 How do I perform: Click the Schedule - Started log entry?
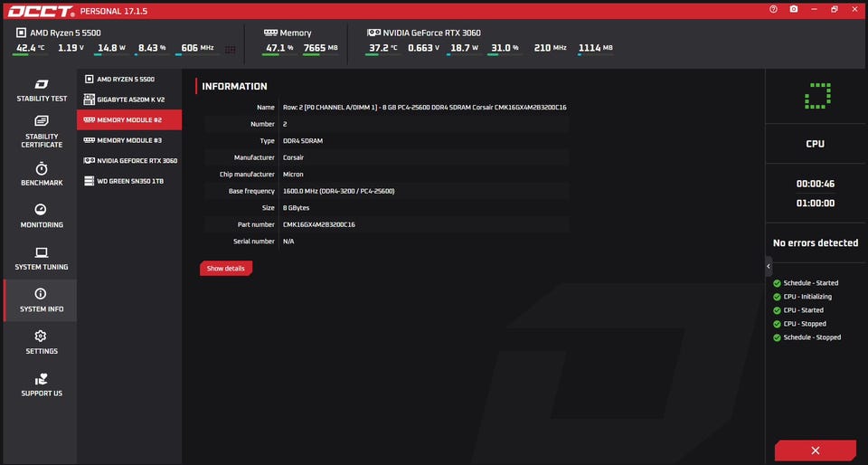coord(806,283)
